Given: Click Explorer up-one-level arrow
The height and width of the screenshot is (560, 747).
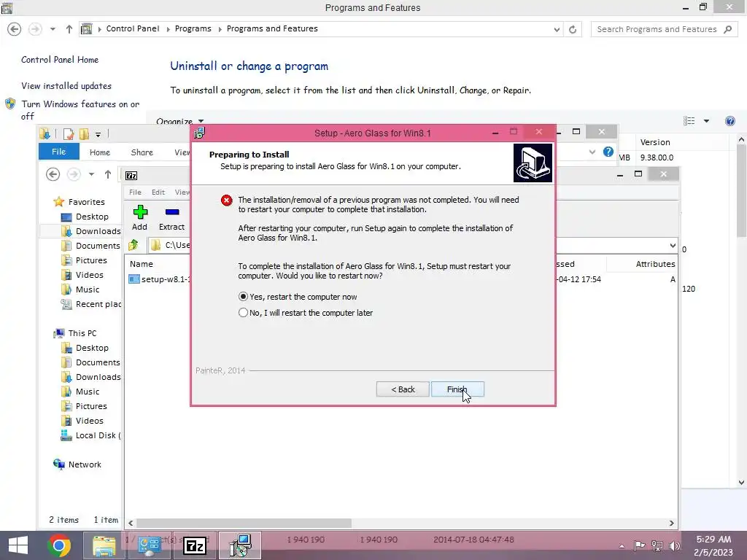Looking at the screenshot, I should pos(108,174).
